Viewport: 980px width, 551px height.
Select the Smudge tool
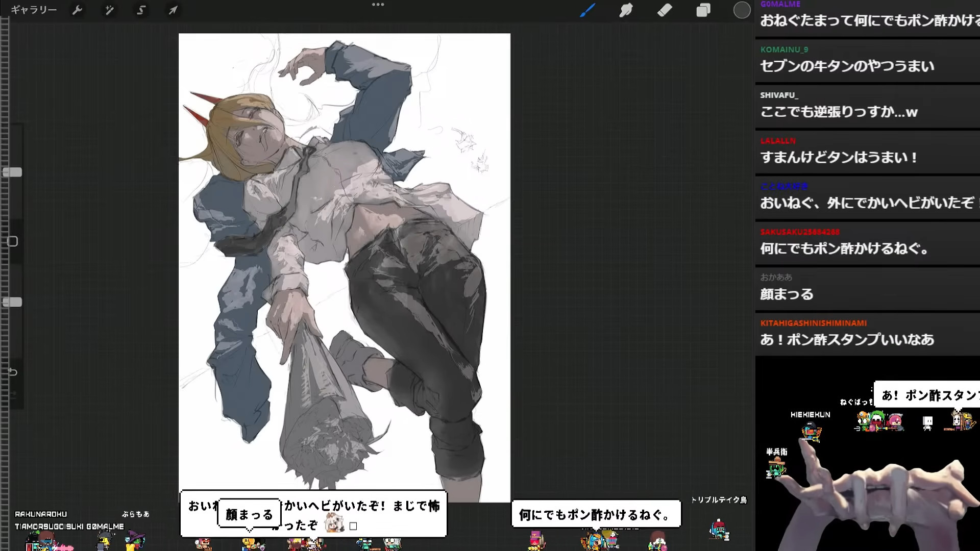click(x=626, y=10)
